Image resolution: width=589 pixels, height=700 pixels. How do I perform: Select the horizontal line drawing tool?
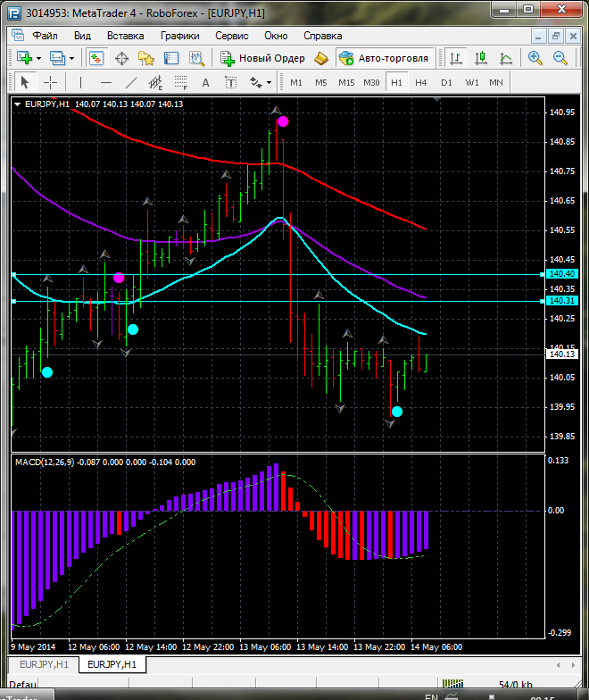[x=106, y=82]
